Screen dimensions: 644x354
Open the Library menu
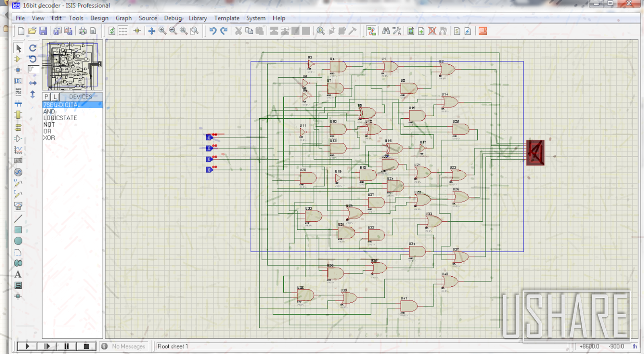198,18
